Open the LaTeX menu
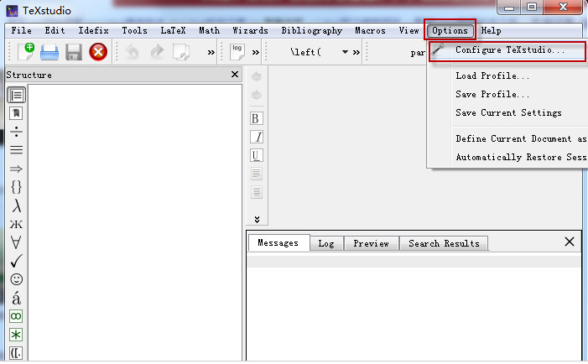The width and height of the screenshot is (588, 364). 174,30
